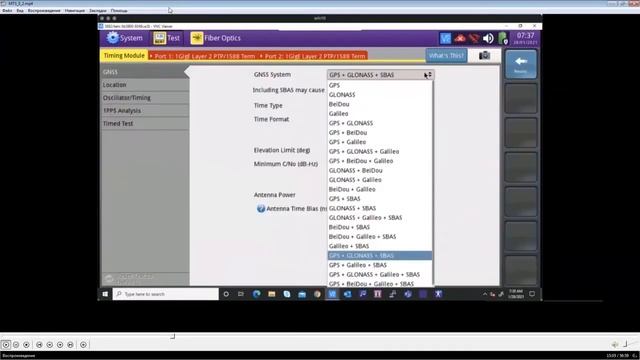Choose GPS only option
The width and height of the screenshot is (640, 360).
[380, 85]
